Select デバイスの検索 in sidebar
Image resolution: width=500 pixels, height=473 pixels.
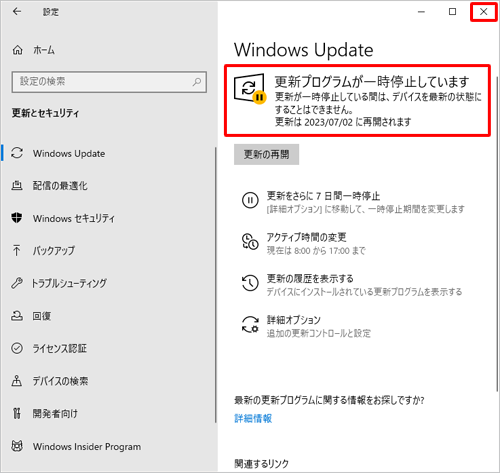click(60, 381)
